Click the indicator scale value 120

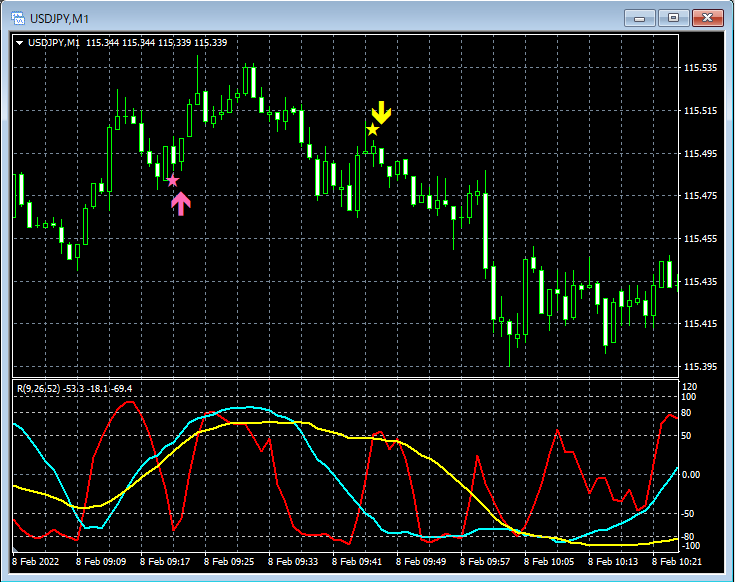(x=689, y=387)
